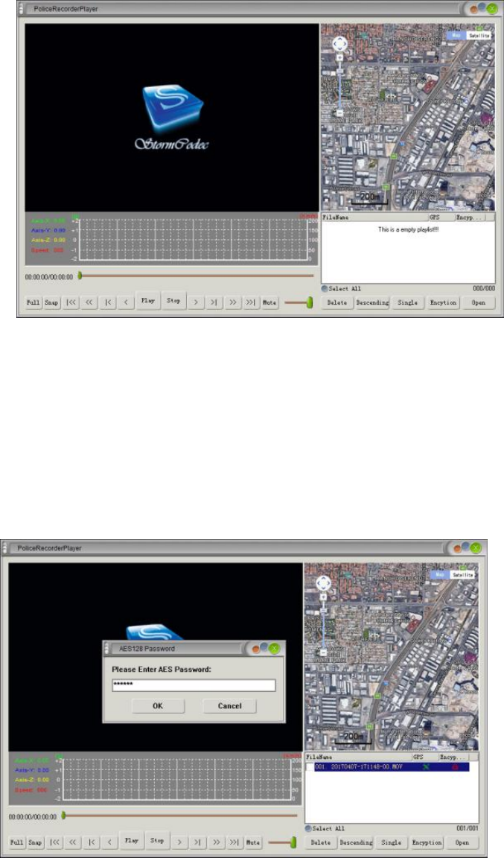Jump to first file in top window
Image resolution: width=504 pixels, height=858 pixels.
point(71,302)
